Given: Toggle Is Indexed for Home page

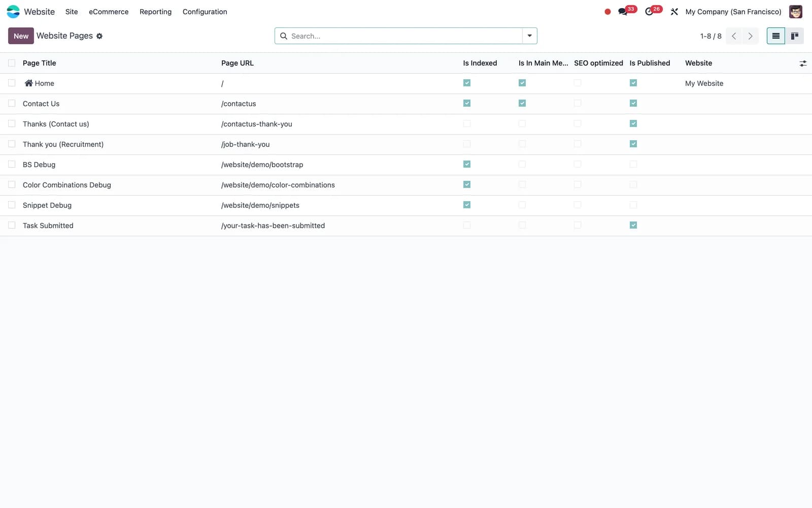Looking at the screenshot, I should (467, 83).
